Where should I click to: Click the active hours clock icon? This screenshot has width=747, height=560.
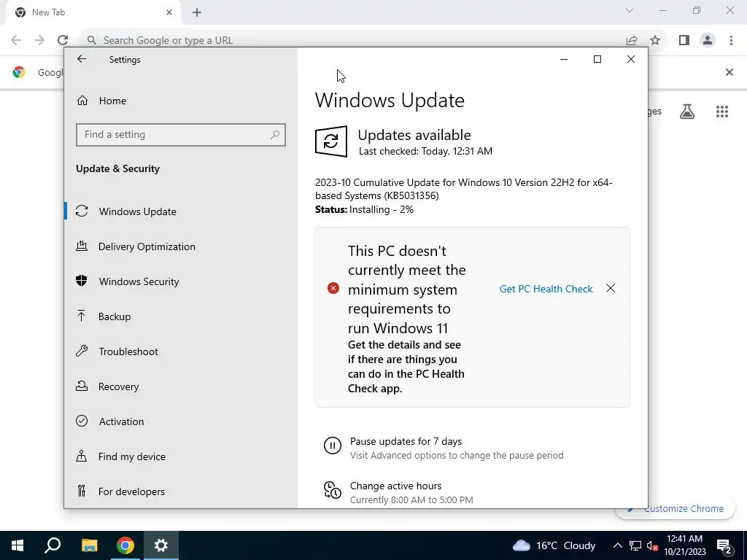point(333,490)
